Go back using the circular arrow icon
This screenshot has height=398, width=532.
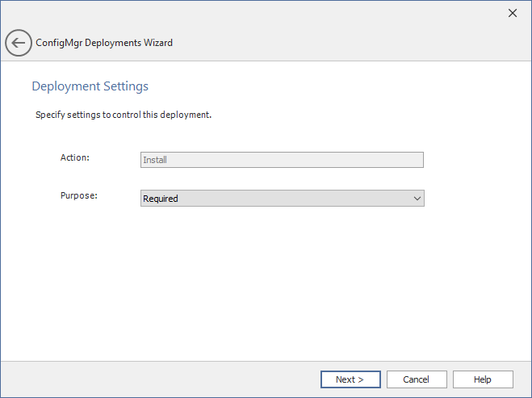click(19, 43)
